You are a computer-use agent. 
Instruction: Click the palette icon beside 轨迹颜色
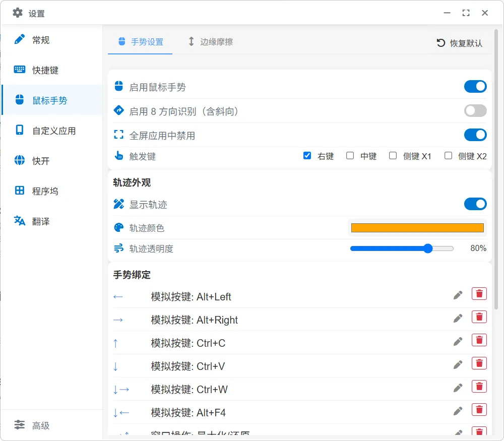coord(118,228)
